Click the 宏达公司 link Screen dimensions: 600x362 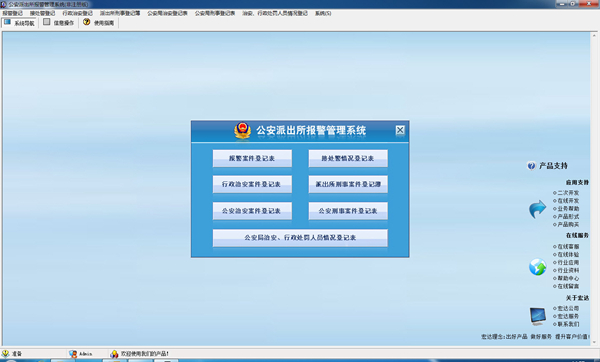pyautogui.click(x=568, y=308)
